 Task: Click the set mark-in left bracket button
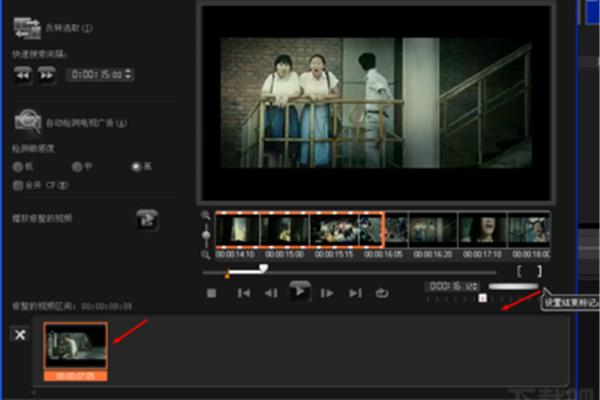click(519, 271)
